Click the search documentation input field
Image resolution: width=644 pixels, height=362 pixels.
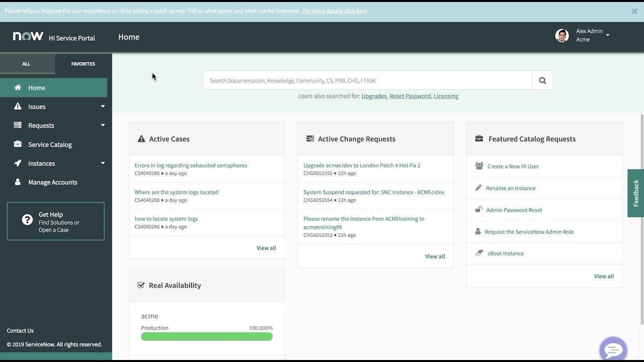pyautogui.click(x=368, y=80)
